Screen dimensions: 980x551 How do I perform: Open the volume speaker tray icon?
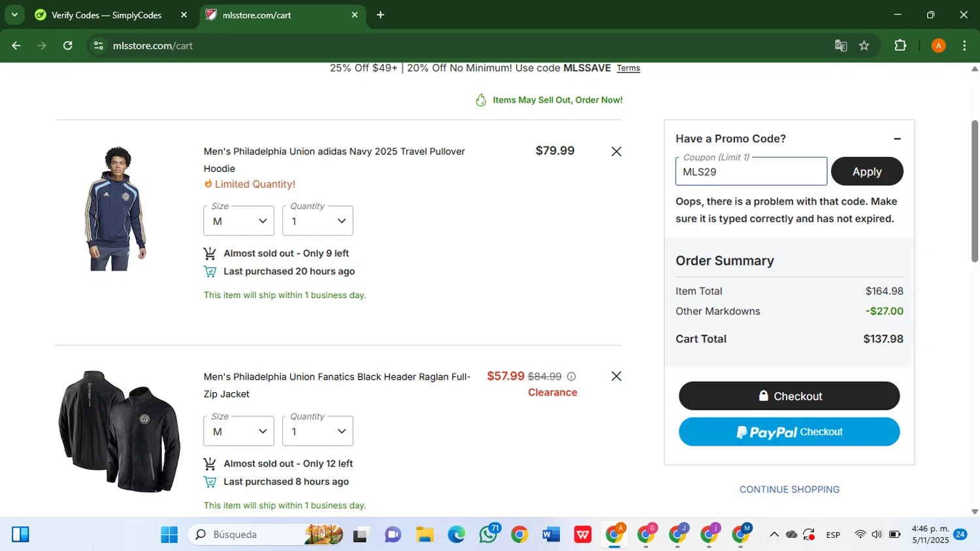(x=877, y=535)
